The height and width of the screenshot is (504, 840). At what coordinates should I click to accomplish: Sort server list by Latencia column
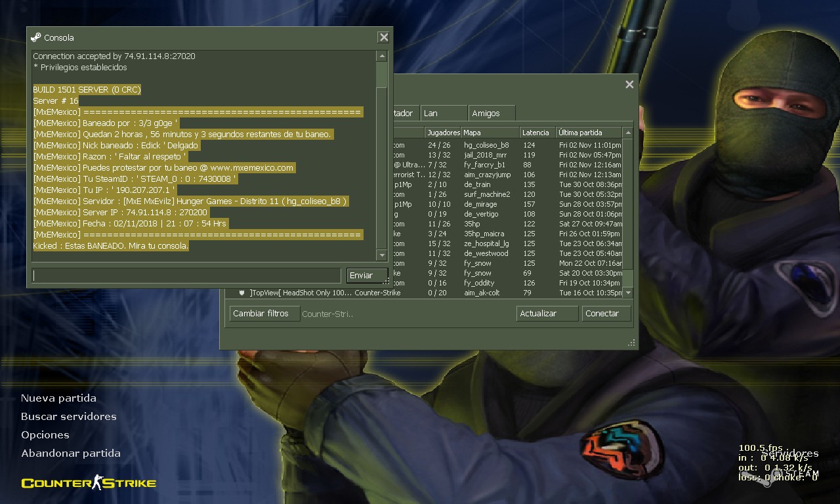[538, 133]
